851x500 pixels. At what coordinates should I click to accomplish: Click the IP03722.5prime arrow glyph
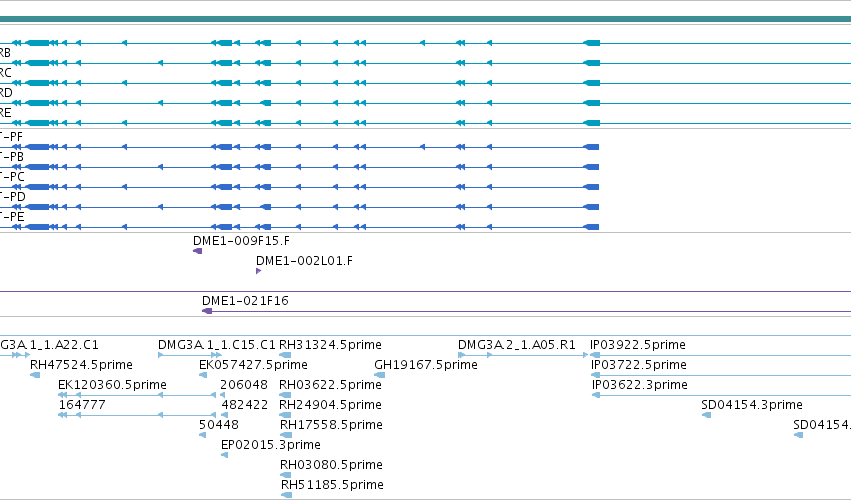coord(595,375)
